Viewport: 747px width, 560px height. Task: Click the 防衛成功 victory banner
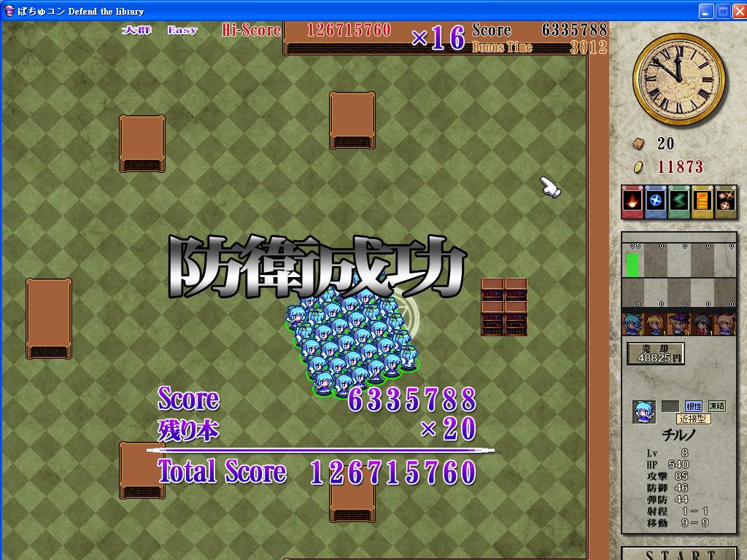(317, 267)
